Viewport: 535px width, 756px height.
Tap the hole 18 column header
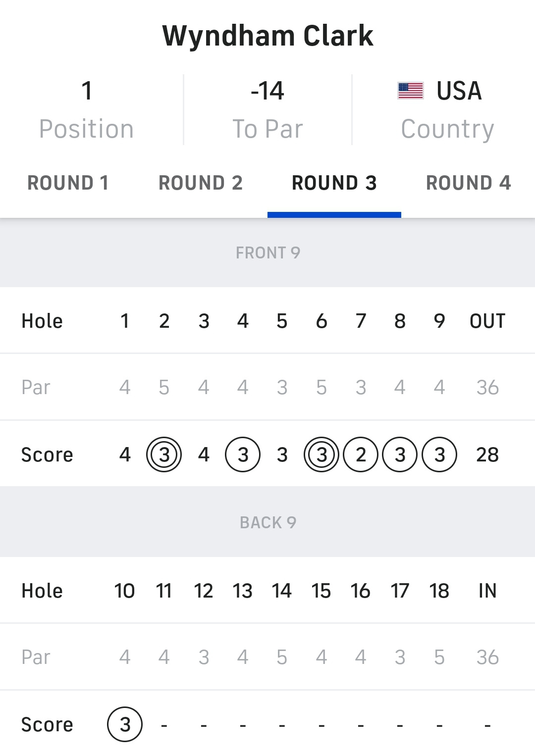tap(439, 591)
